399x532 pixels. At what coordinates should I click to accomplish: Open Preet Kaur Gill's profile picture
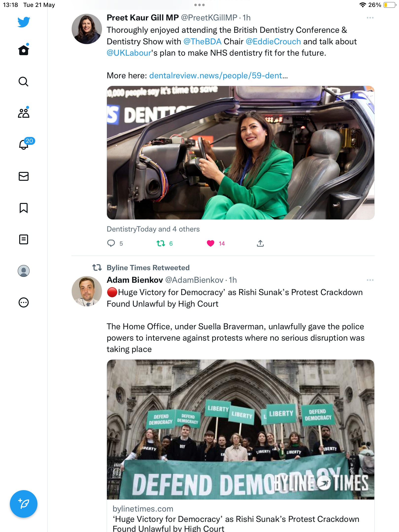pyautogui.click(x=87, y=29)
